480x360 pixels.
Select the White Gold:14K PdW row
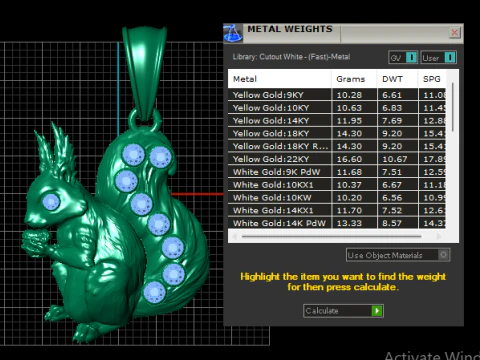[337, 223]
